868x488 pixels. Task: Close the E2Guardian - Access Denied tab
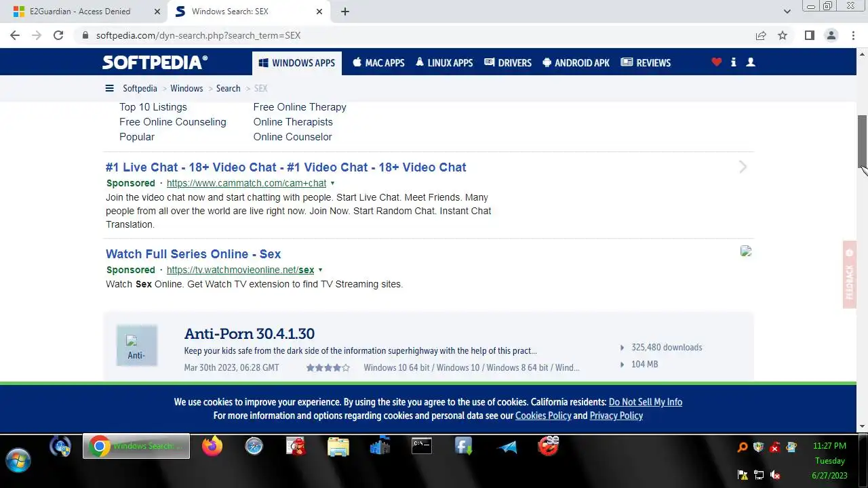pyautogui.click(x=157, y=12)
